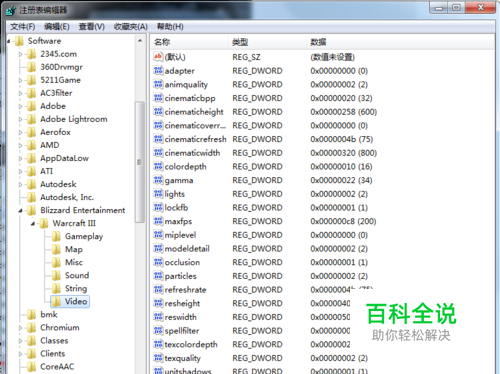Collapse the Blizzard Entertainment key
This screenshot has width=500, height=374.
[x=20, y=210]
